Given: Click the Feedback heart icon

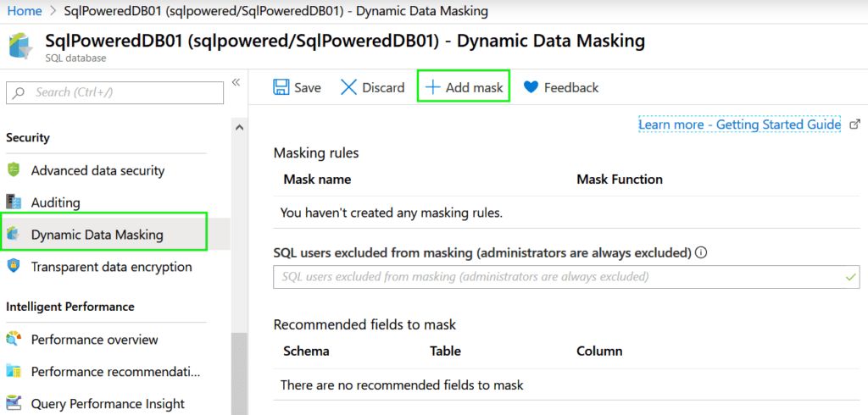Looking at the screenshot, I should pyautogui.click(x=531, y=87).
